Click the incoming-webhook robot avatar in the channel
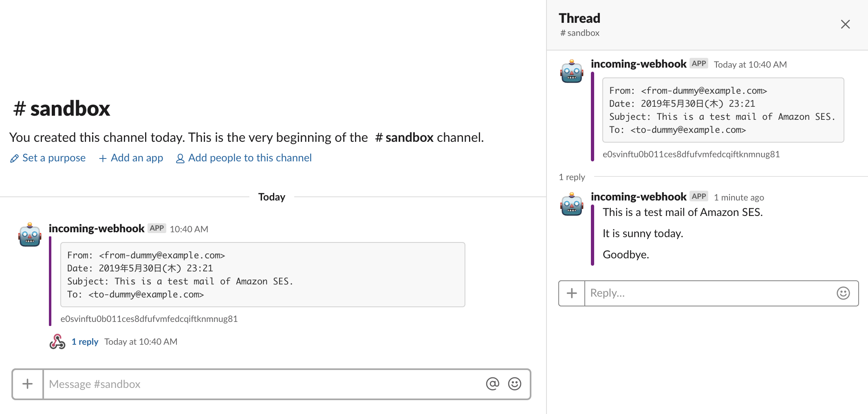This screenshot has height=414, width=868. 29,235
